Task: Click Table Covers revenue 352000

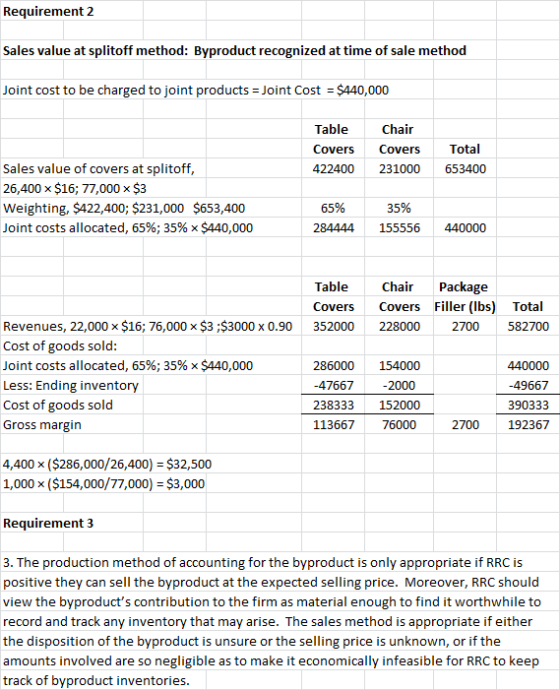Action: click(333, 327)
